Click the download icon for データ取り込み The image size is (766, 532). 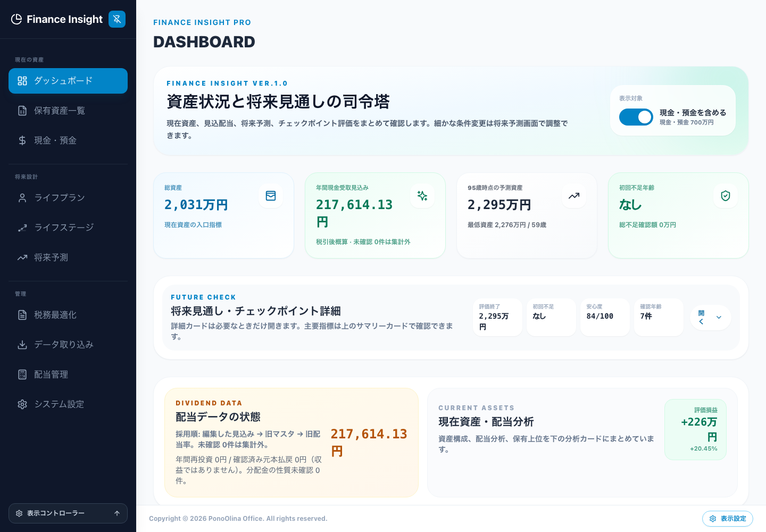coord(22,345)
